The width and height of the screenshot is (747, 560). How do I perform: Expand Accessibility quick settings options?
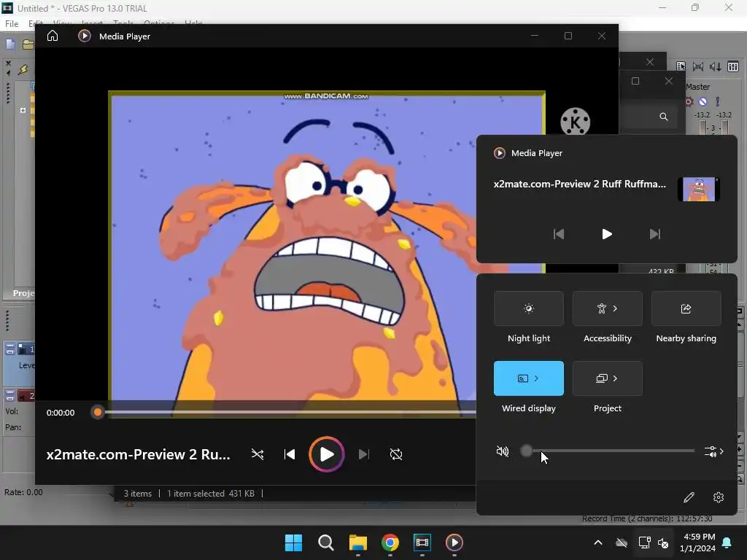[x=608, y=308]
